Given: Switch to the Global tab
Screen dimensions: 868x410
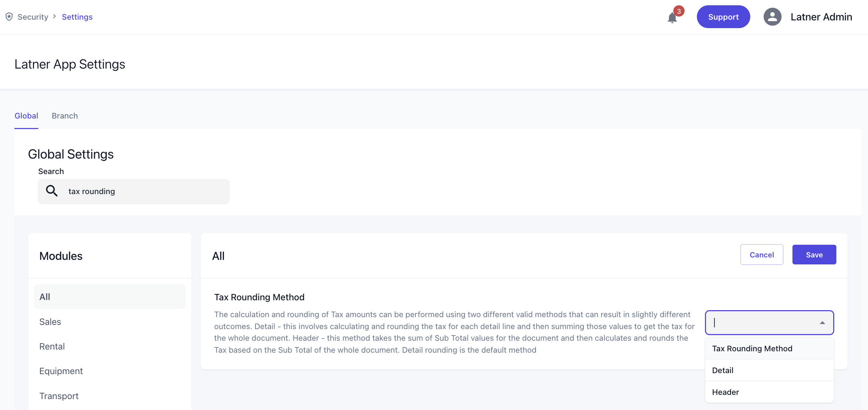Looking at the screenshot, I should pos(26,116).
